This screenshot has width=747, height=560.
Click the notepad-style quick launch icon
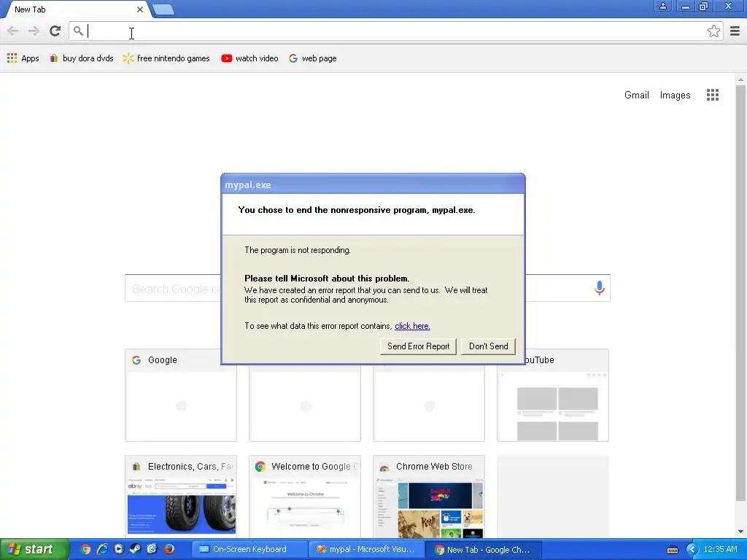tap(152, 549)
